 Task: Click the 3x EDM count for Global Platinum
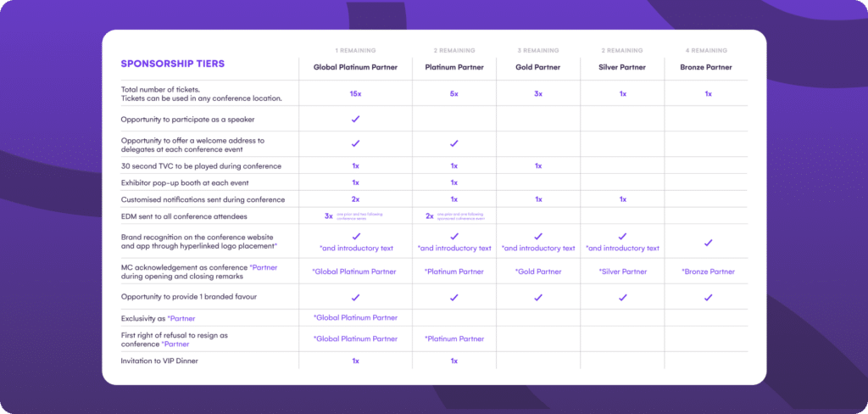tap(329, 215)
